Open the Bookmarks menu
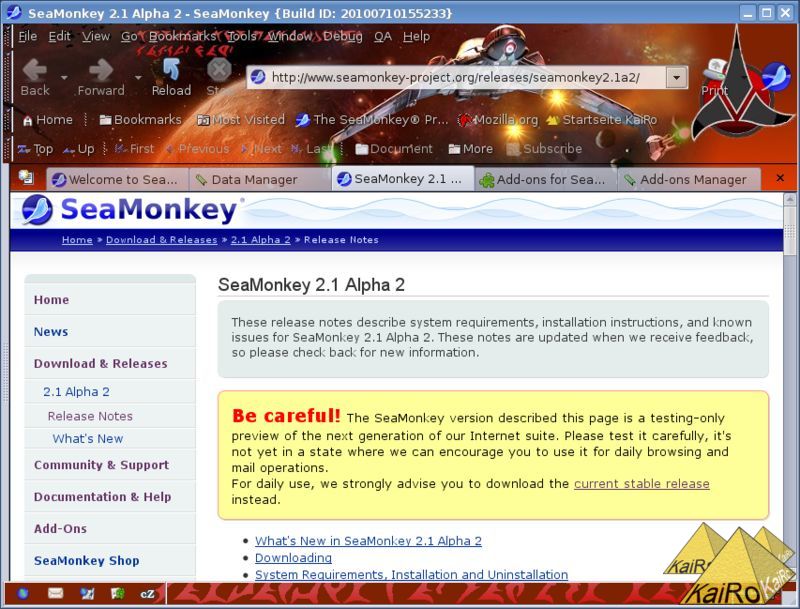Image resolution: width=800 pixels, height=609 pixels. pos(183,36)
